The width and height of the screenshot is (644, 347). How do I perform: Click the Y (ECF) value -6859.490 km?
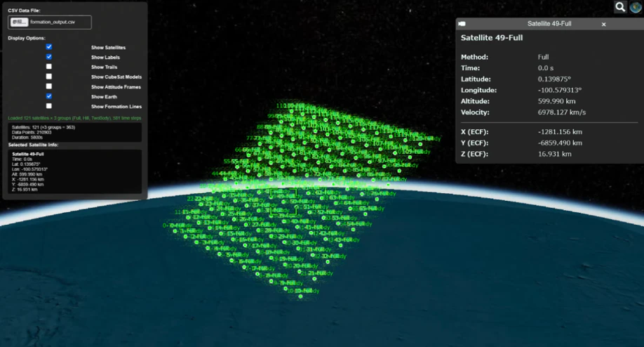[x=560, y=143]
